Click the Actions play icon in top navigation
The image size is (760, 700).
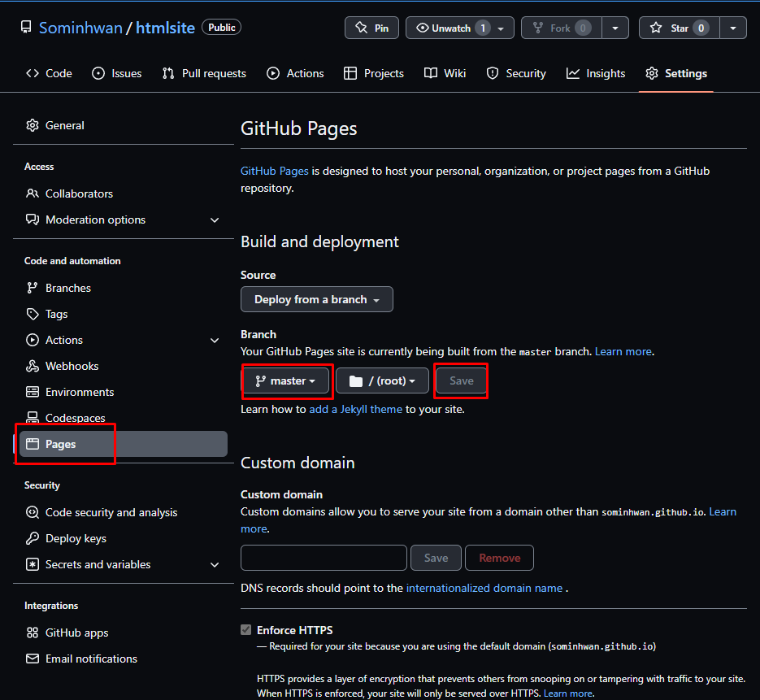[273, 73]
